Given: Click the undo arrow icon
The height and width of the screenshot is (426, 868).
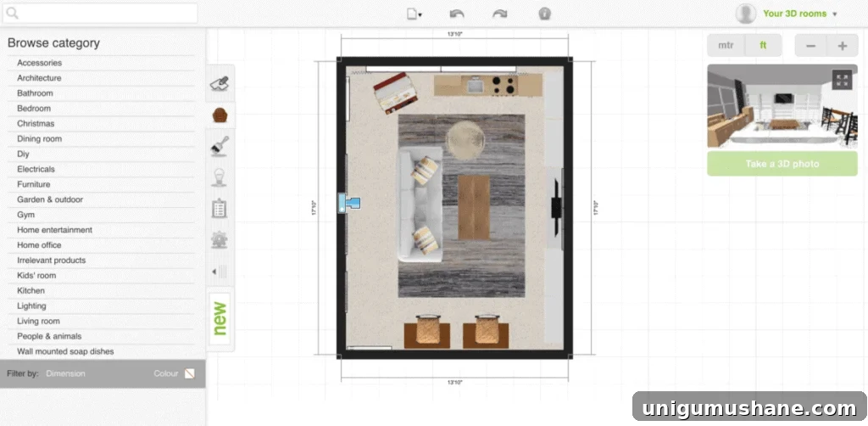Looking at the screenshot, I should (x=457, y=14).
